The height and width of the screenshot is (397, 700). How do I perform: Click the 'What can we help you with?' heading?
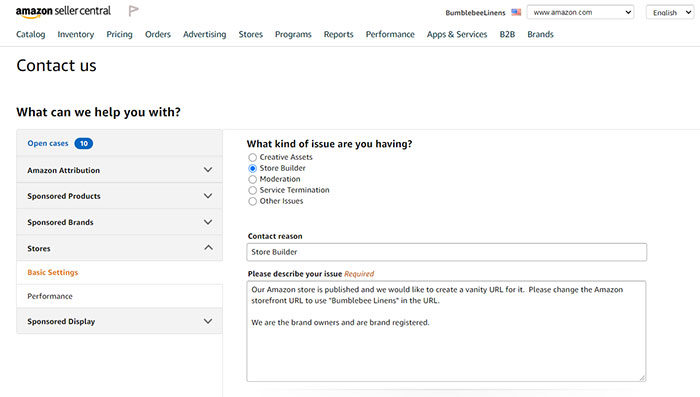(x=98, y=112)
